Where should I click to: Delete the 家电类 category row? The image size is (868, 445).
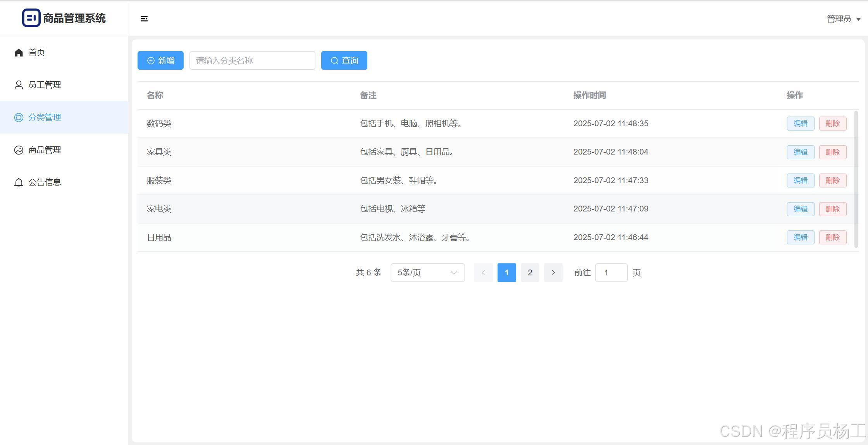coord(832,209)
